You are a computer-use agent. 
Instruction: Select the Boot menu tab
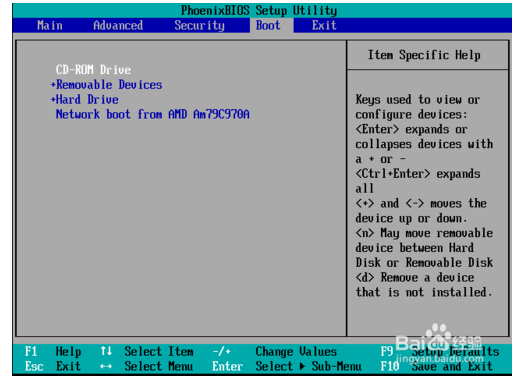[268, 25]
